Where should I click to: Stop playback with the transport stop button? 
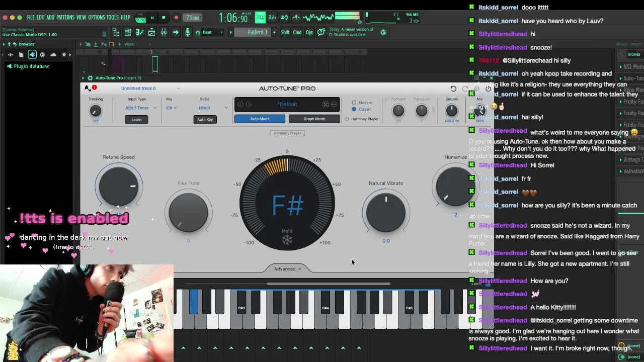164,18
